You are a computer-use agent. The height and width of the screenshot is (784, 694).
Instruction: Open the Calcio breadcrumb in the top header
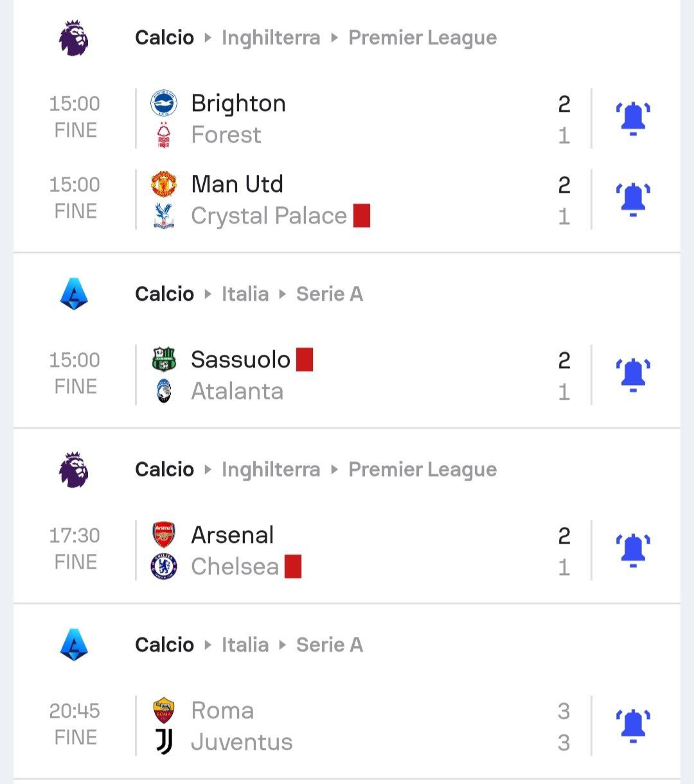coord(165,38)
